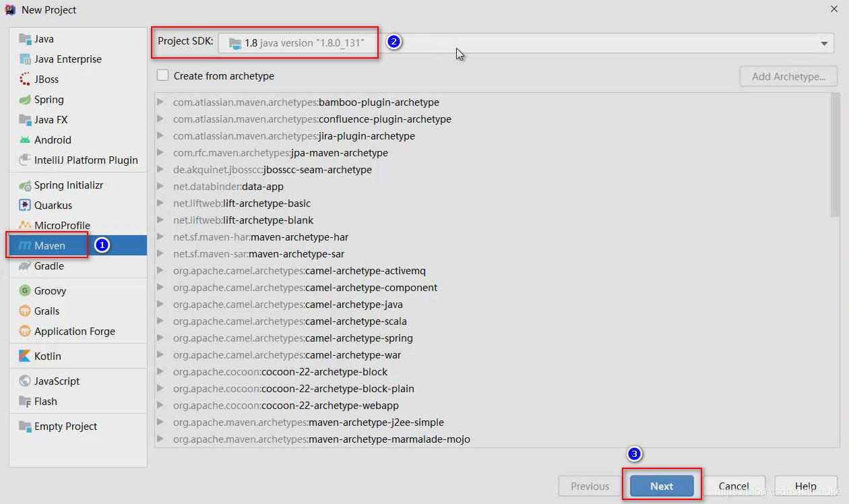Click the Application Forge icon
The height and width of the screenshot is (504, 849).
tap(25, 332)
